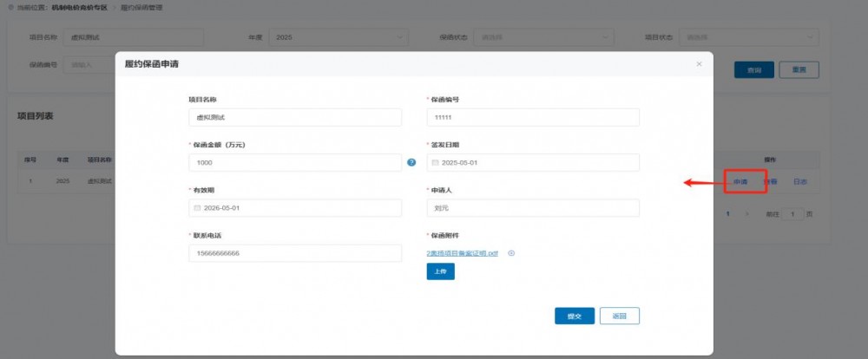Expand the 项目状态 dropdown
This screenshot has height=359, width=868.
pyautogui.click(x=748, y=37)
